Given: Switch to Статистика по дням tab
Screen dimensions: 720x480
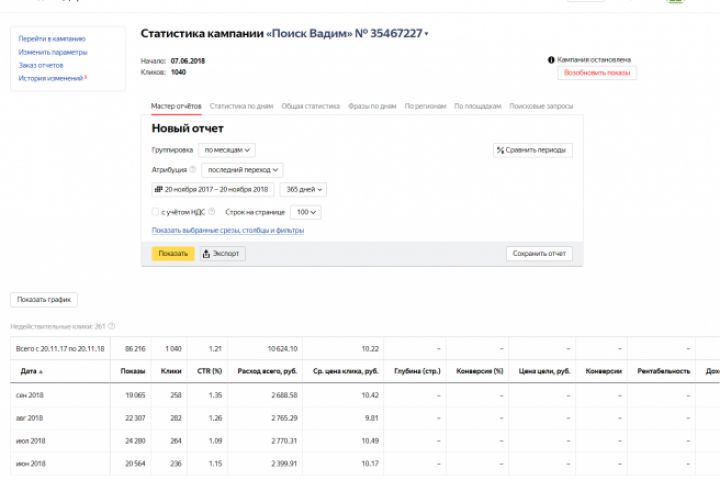Looking at the screenshot, I should (240, 105).
